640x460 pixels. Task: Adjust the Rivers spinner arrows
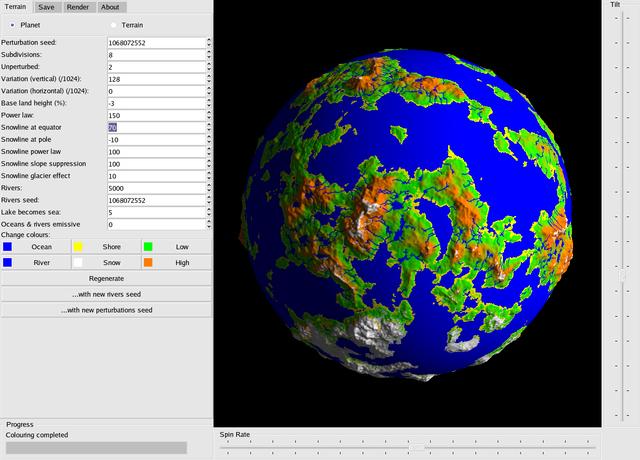coord(209,188)
